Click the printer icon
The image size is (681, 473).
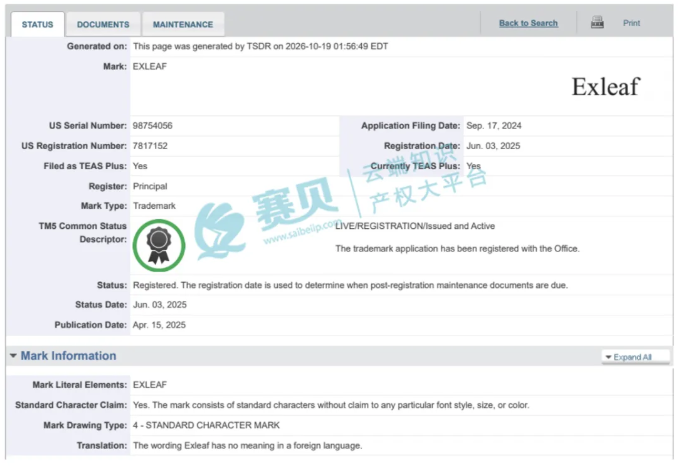click(x=597, y=23)
